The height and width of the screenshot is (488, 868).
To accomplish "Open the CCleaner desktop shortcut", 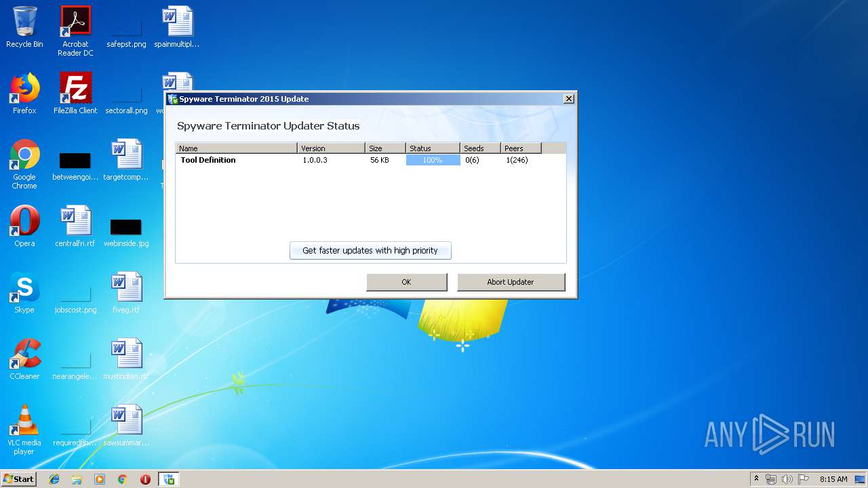I will tap(24, 359).
